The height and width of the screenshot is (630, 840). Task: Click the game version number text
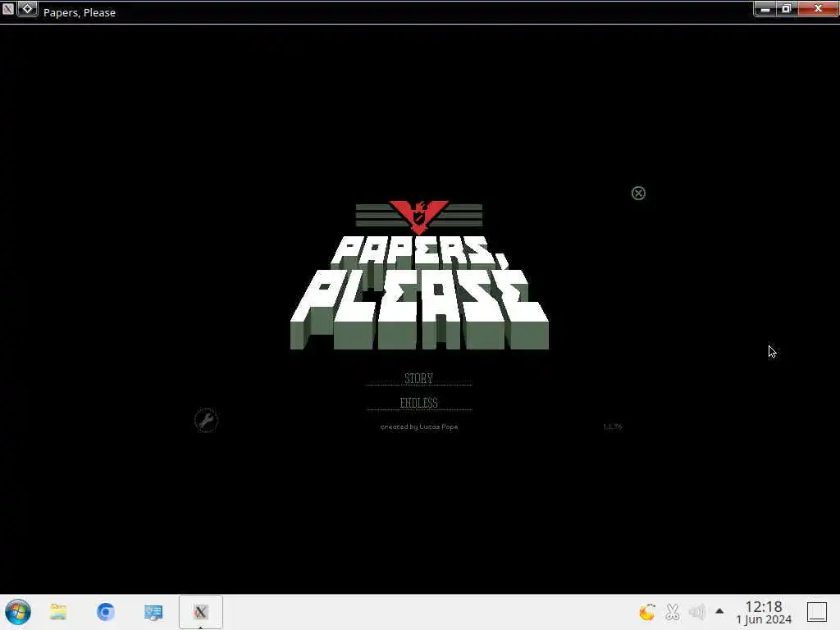(612, 427)
